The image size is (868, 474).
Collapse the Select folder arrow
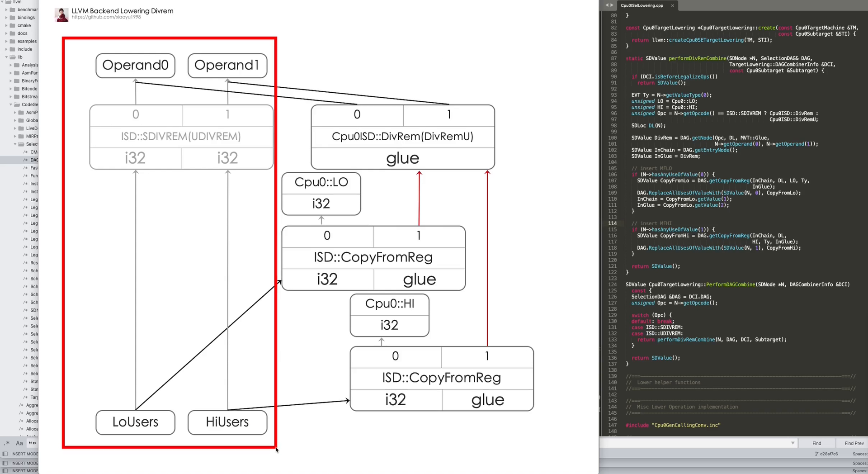pos(14,144)
